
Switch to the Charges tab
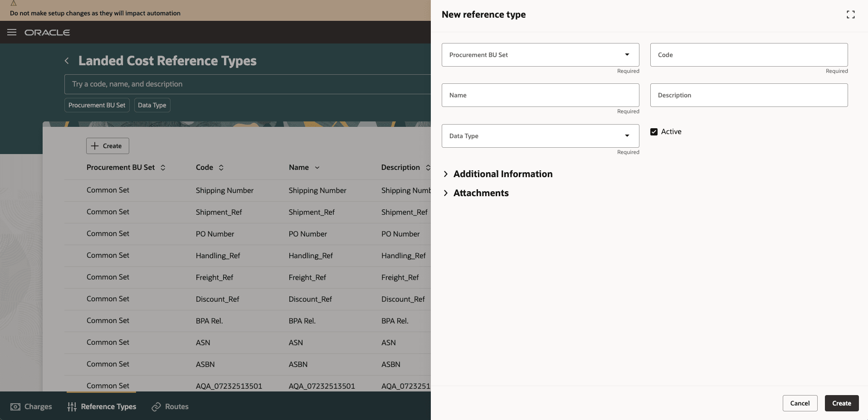click(x=31, y=406)
